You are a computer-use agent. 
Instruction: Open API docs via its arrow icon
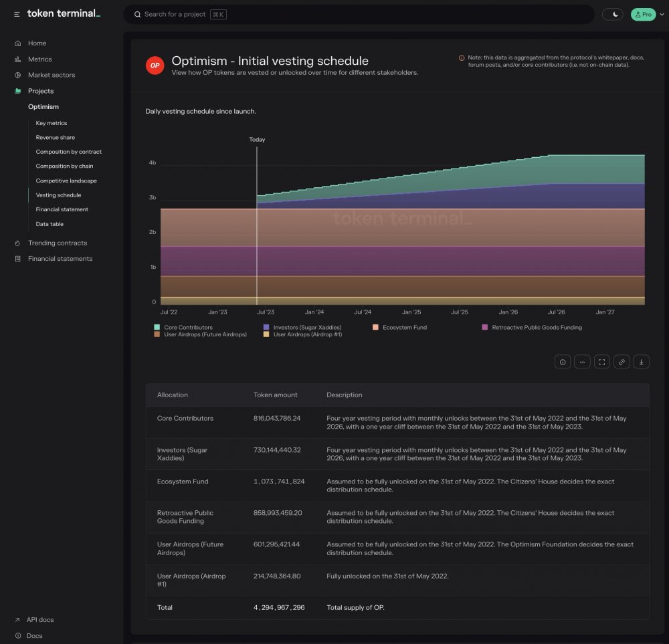point(17,620)
